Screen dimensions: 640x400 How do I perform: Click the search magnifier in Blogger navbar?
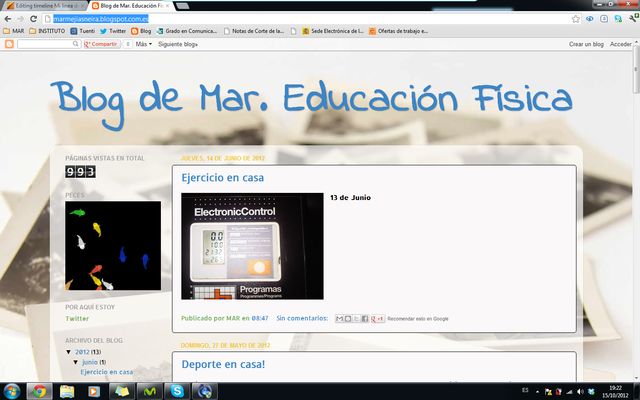[x=76, y=44]
